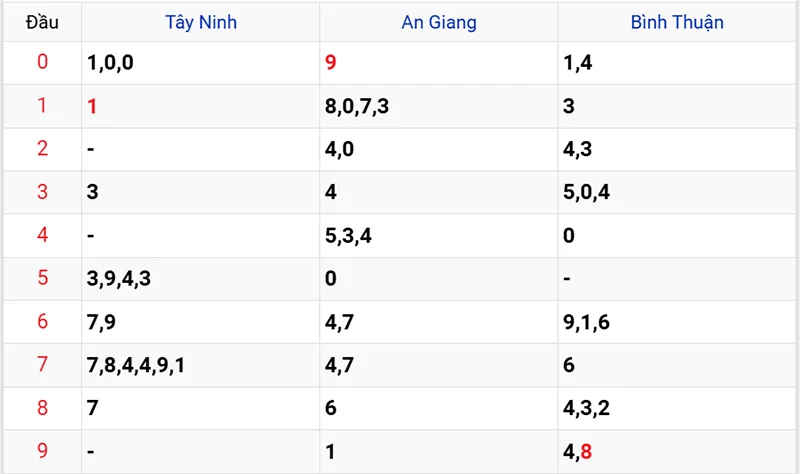The image size is (800, 474).
Task: Select Tây Ninh cell showing 7,8,4,4,9,1
Action: [136, 365]
